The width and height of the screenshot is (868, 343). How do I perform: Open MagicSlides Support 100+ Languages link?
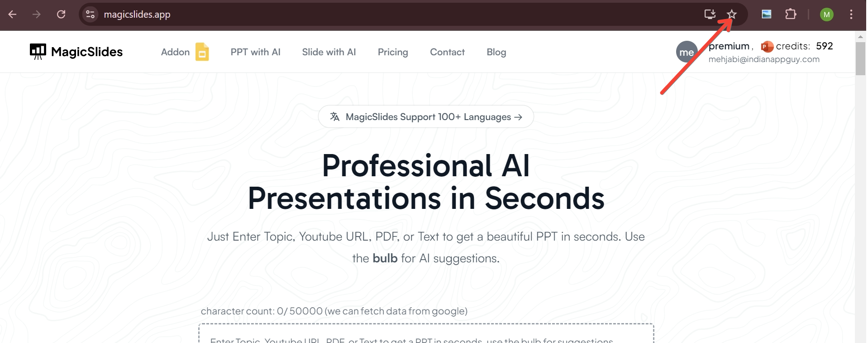click(426, 117)
